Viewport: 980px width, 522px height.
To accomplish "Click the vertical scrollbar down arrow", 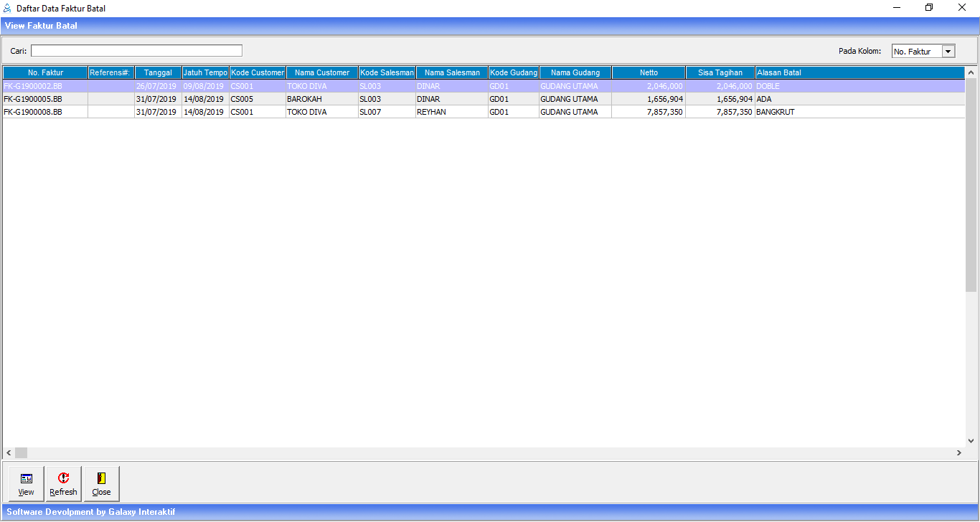I will pyautogui.click(x=971, y=441).
